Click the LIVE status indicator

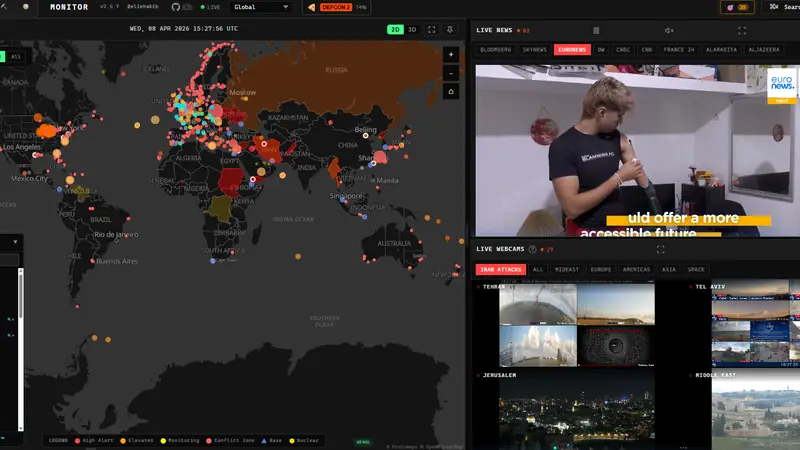[x=210, y=7]
